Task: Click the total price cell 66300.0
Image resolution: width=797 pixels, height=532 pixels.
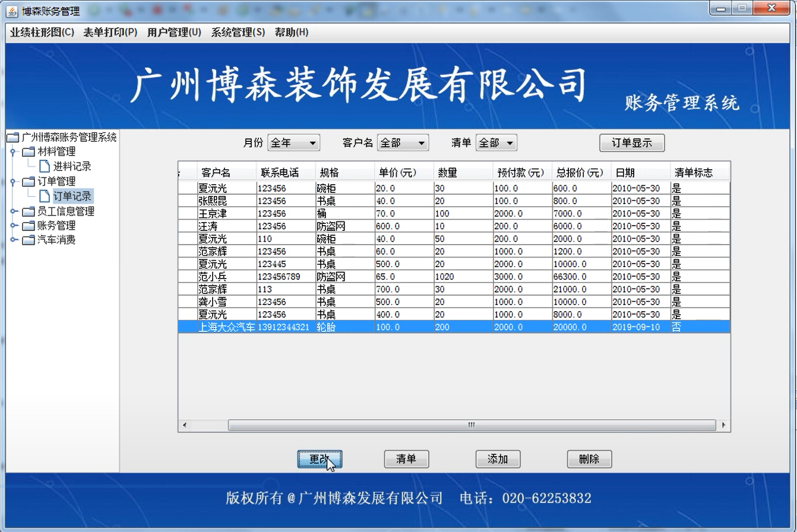Action: pyautogui.click(x=581, y=277)
